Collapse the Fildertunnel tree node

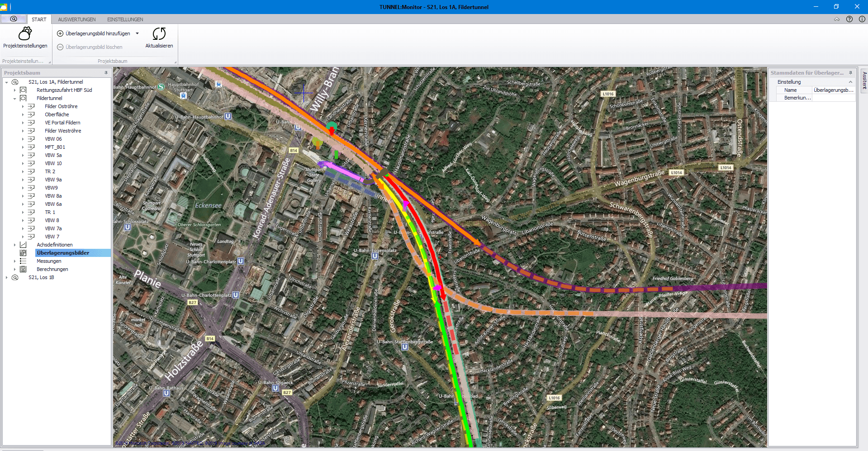coord(14,99)
